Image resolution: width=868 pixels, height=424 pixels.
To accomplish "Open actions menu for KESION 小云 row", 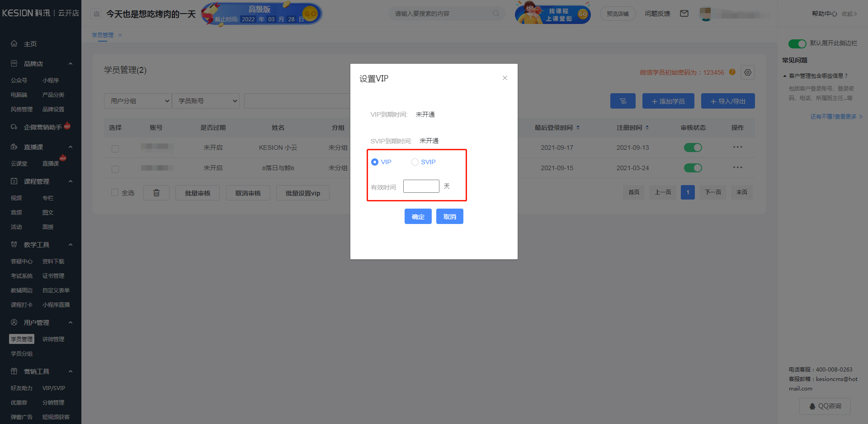I will (x=738, y=147).
